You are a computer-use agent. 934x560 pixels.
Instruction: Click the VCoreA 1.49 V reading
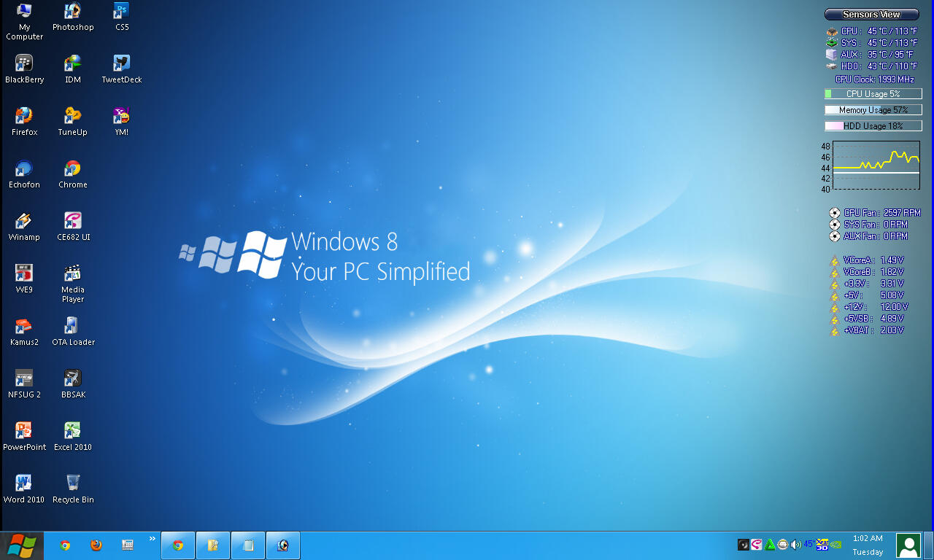pyautogui.click(x=867, y=260)
